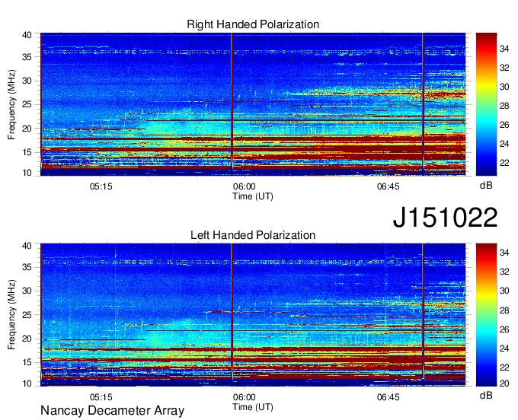Click the top plot's dB color bar
518x420 pixels.
pyautogui.click(x=486, y=104)
